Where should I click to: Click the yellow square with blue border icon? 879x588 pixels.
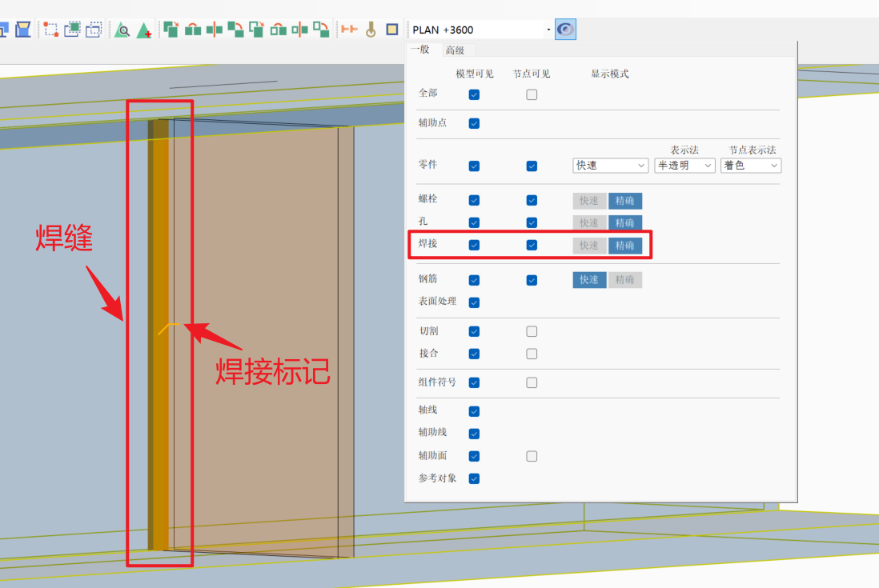(x=392, y=29)
